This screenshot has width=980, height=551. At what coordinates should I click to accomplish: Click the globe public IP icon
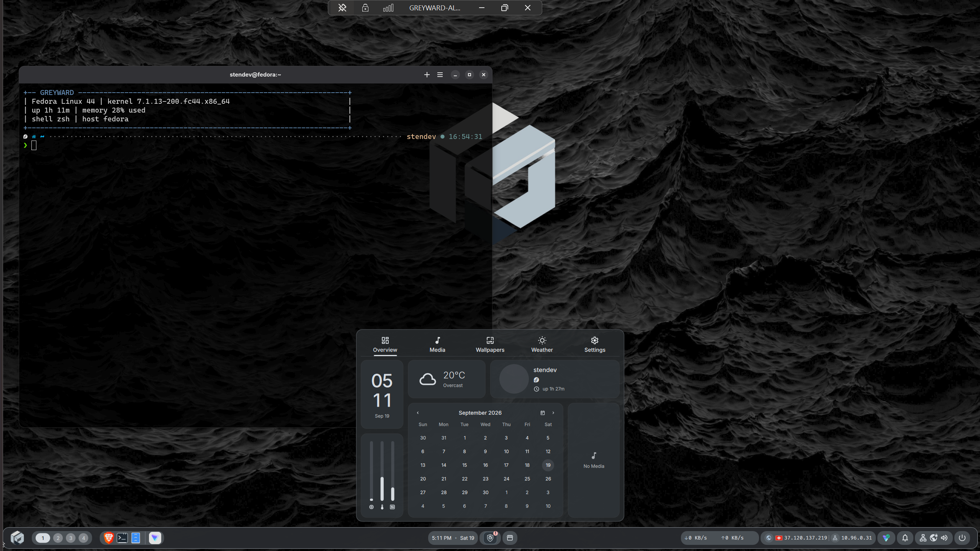769,538
